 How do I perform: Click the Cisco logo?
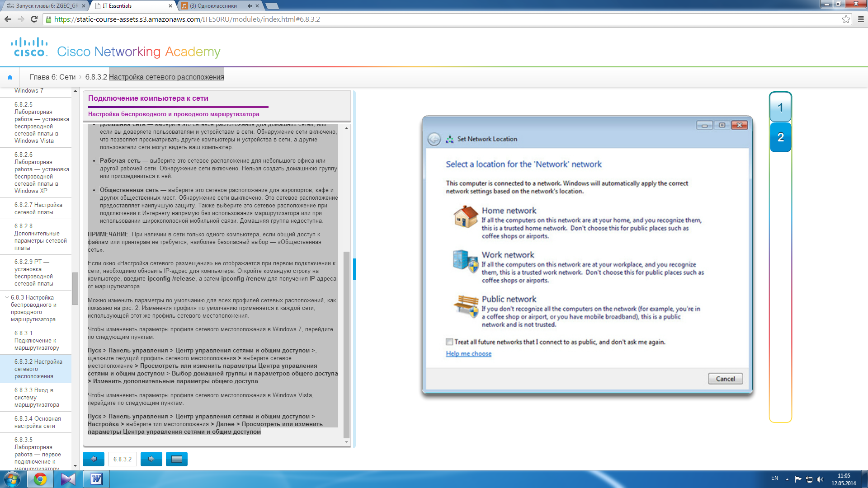pos(29,47)
